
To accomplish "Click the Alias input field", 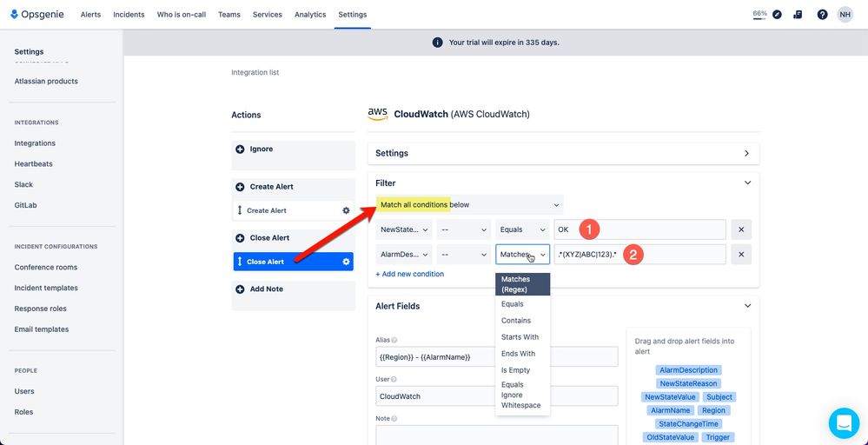I will (x=496, y=357).
